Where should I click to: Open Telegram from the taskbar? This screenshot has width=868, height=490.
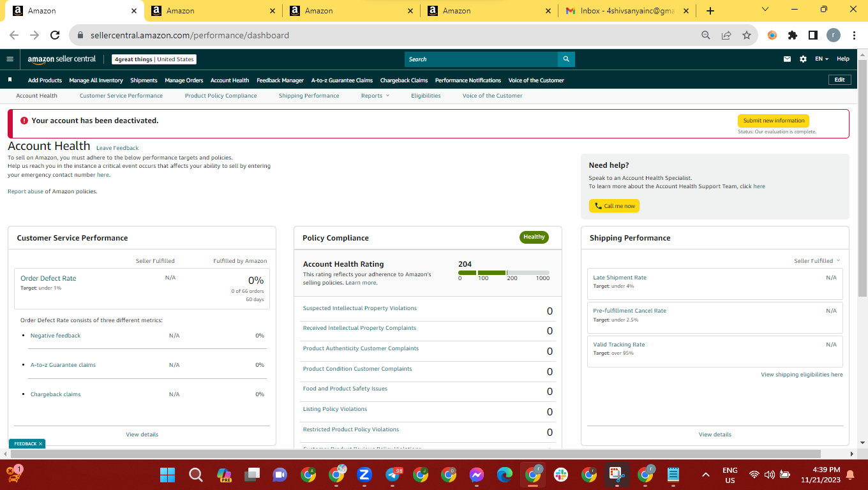tap(393, 475)
